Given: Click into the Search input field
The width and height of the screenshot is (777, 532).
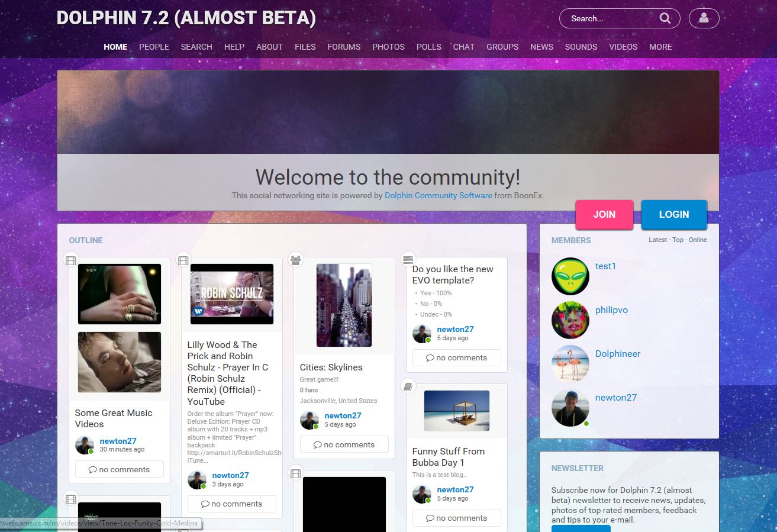Looking at the screenshot, I should [x=610, y=18].
